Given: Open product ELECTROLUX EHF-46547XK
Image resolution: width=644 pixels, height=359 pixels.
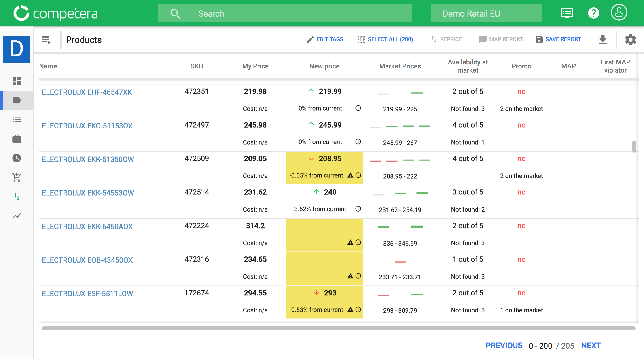Looking at the screenshot, I should pos(87,92).
